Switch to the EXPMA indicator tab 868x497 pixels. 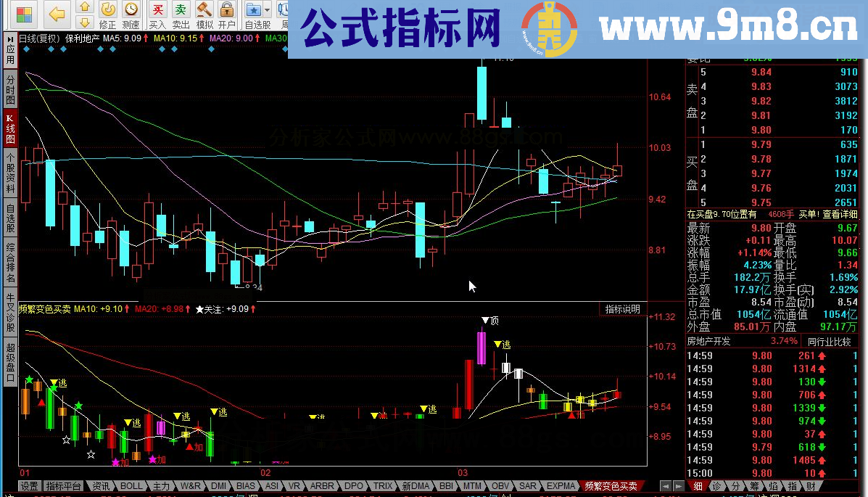561,486
